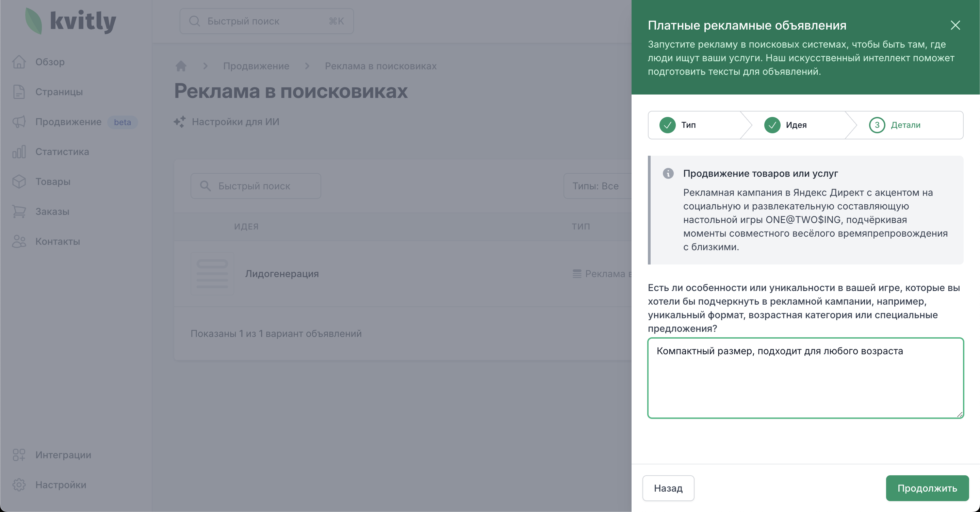Viewport: 980px width, 512px height.
Task: Click the Реклама type cell in Лидогенерация row
Action: tap(602, 274)
